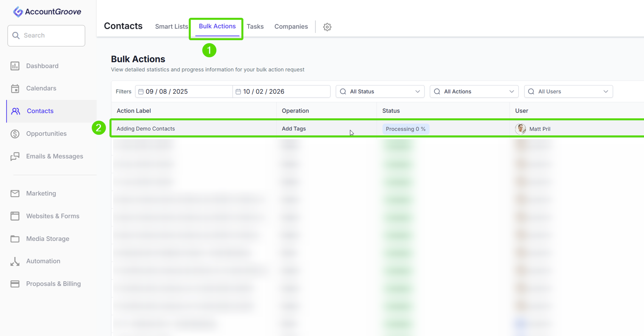Click the Matt Pril user name

[540, 129]
